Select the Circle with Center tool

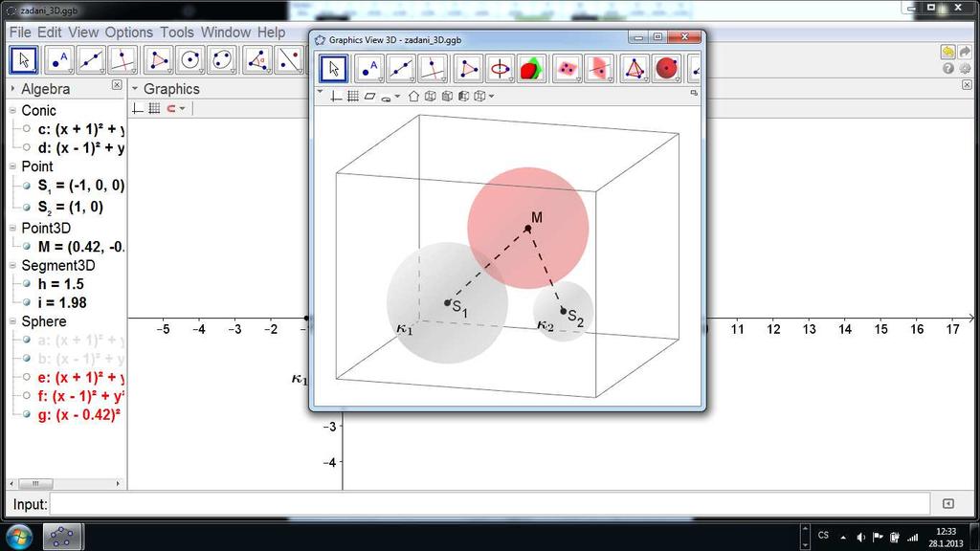tap(190, 60)
